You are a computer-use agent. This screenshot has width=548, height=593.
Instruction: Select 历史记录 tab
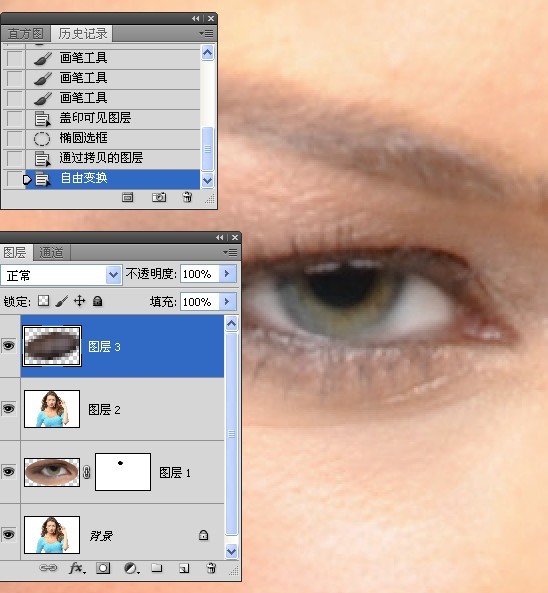click(82, 34)
